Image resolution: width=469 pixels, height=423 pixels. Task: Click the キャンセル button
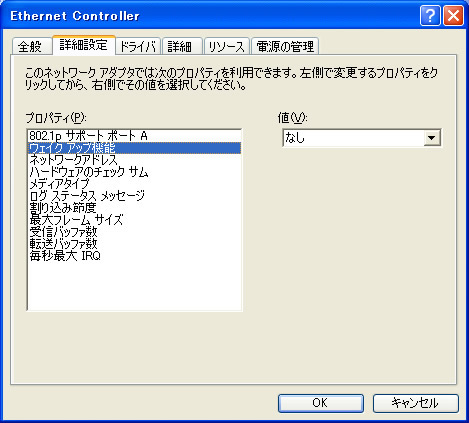coord(415,403)
